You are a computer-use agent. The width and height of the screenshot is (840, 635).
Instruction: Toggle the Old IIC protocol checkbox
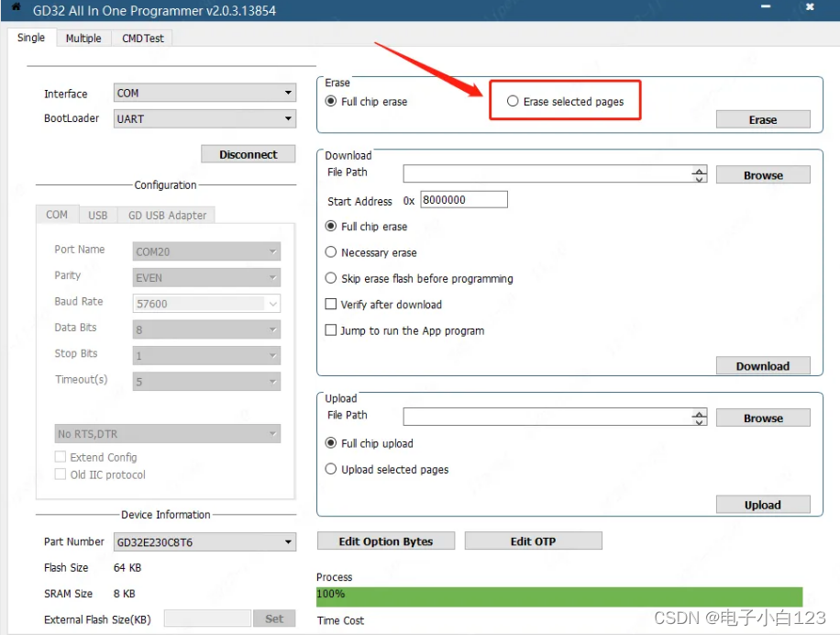61,474
